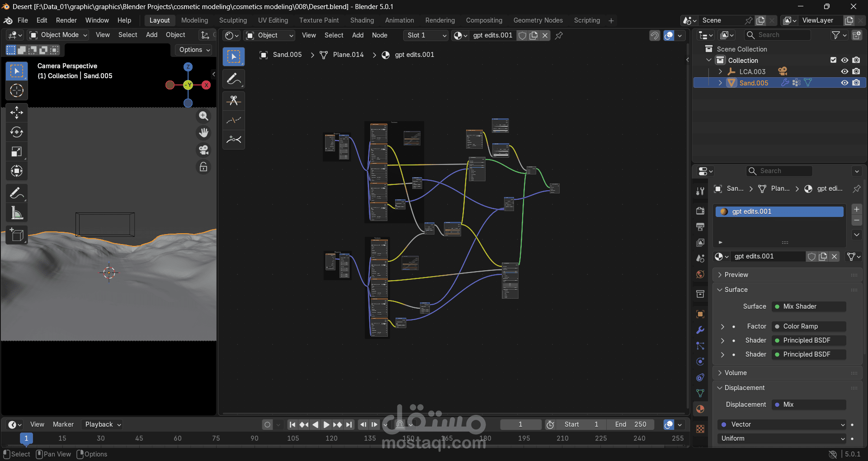Open the Slot 1 dropdown
Image resolution: width=868 pixels, height=461 pixels.
[426, 35]
